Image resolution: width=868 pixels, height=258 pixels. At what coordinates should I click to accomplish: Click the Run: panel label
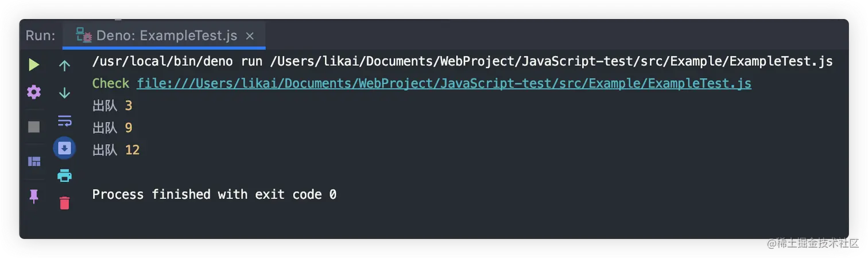[x=40, y=36]
